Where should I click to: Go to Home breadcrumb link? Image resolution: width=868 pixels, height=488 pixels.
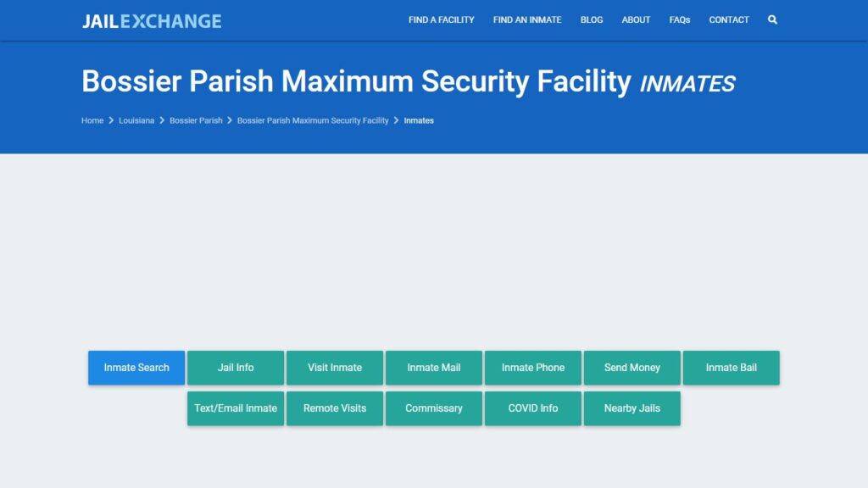[x=92, y=120]
